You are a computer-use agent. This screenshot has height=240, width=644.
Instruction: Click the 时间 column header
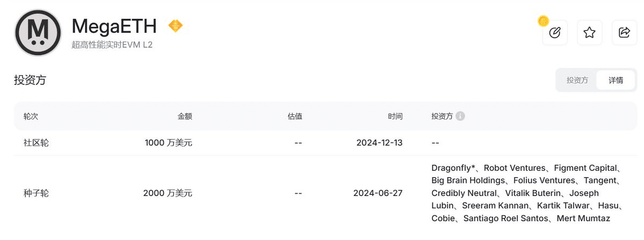pyautogui.click(x=395, y=116)
